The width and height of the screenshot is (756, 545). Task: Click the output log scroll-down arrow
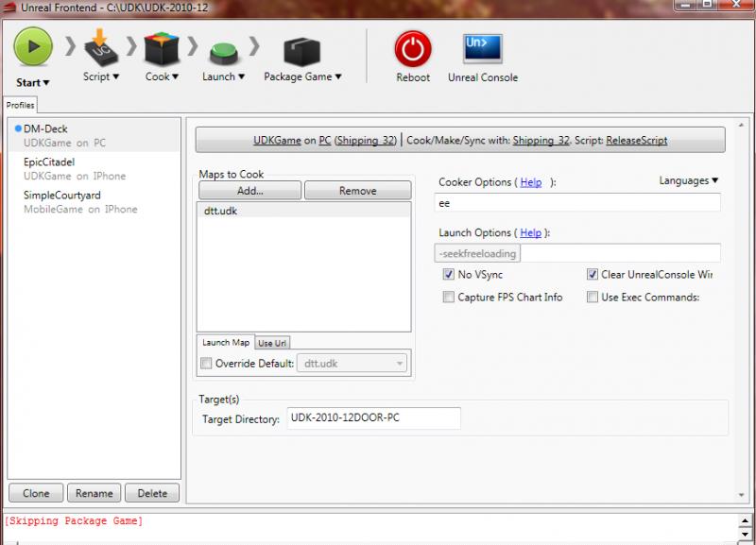pos(745,534)
